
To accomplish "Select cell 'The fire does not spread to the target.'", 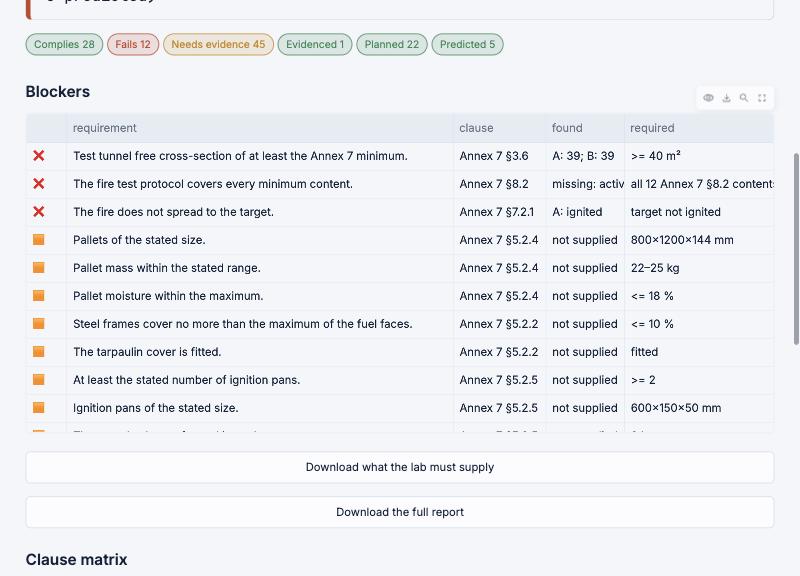I will pyautogui.click(x=260, y=212).
